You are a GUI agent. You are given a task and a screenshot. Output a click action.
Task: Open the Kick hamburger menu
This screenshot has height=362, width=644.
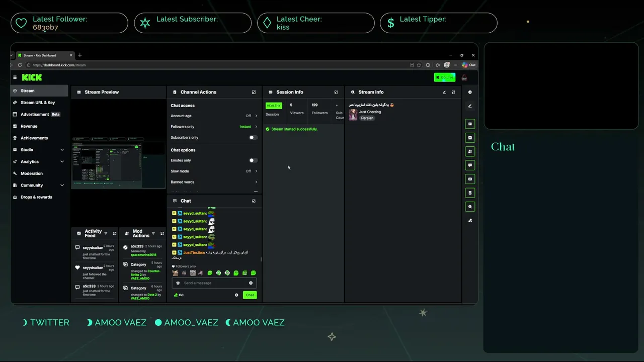pyautogui.click(x=15, y=77)
